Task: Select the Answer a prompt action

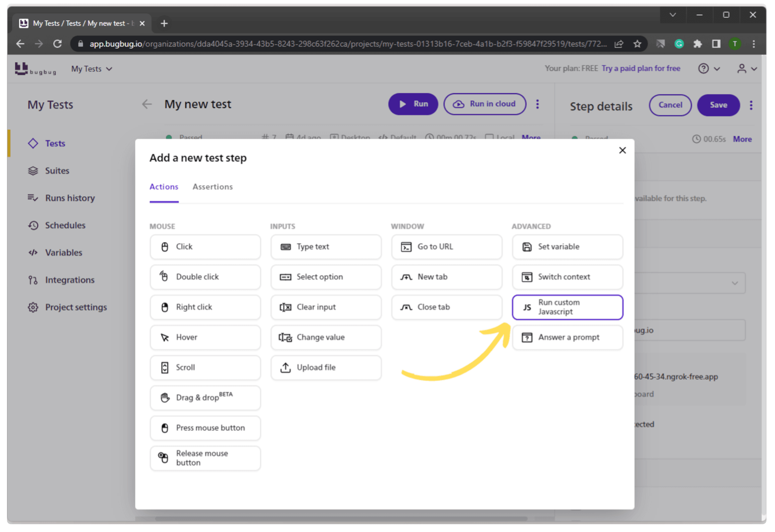Action: (567, 338)
